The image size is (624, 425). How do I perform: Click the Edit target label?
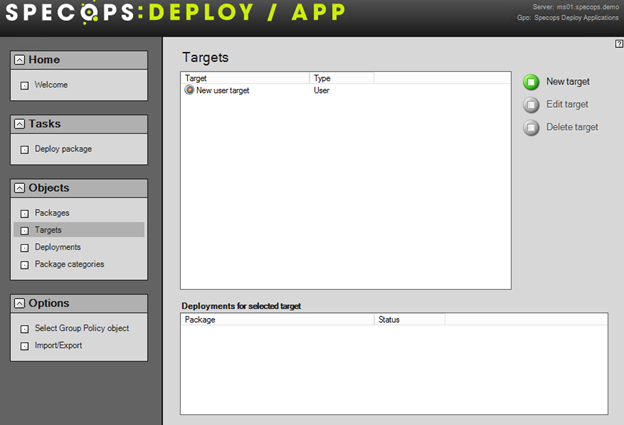[567, 104]
